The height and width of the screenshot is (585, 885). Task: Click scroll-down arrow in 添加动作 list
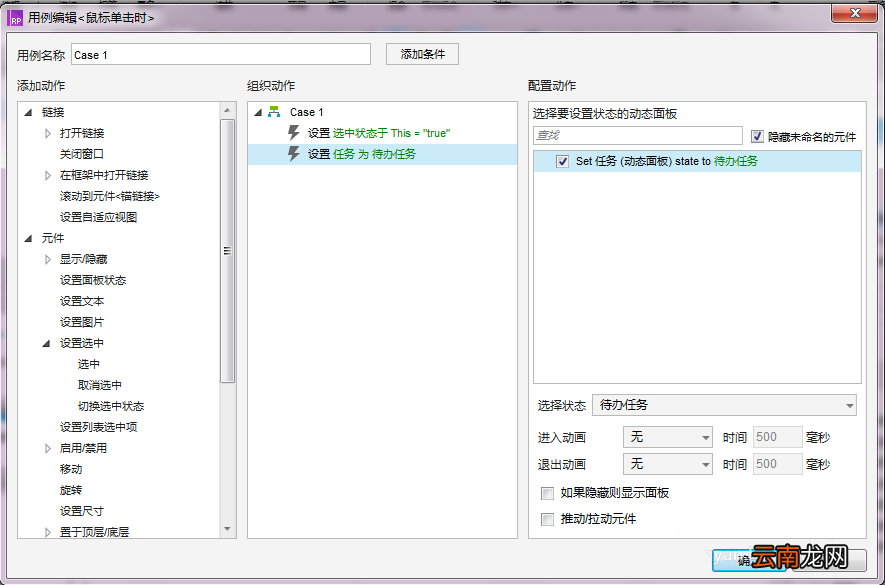pos(227,529)
